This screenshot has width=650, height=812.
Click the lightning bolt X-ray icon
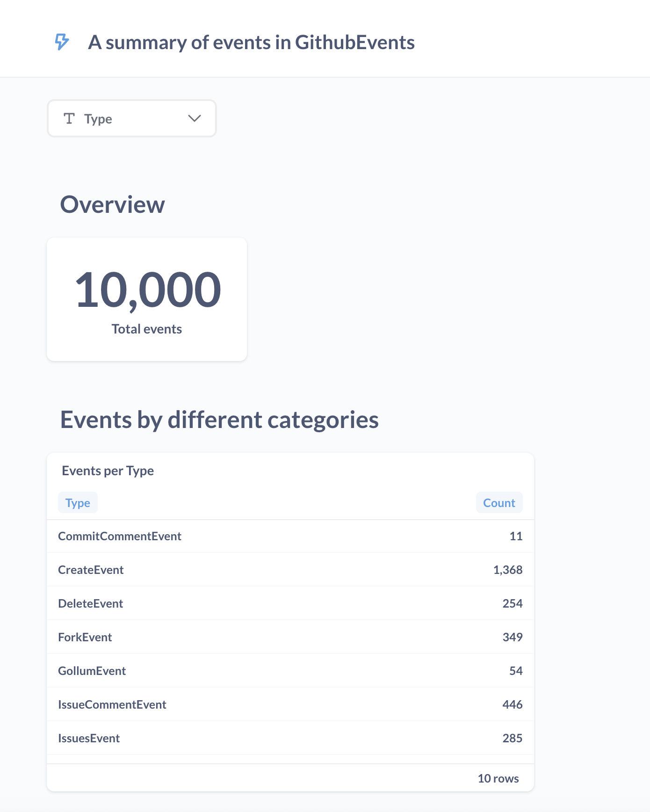(62, 42)
